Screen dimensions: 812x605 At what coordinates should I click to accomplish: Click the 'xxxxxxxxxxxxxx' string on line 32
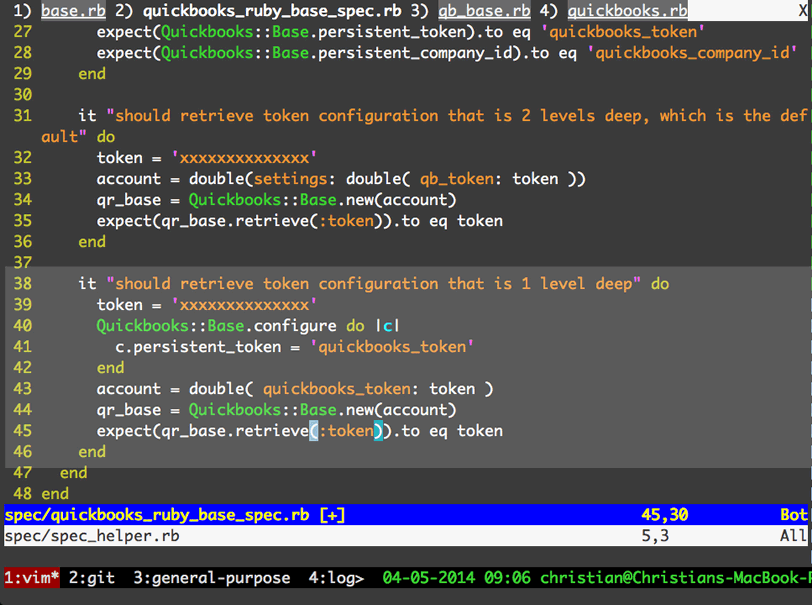click(244, 157)
